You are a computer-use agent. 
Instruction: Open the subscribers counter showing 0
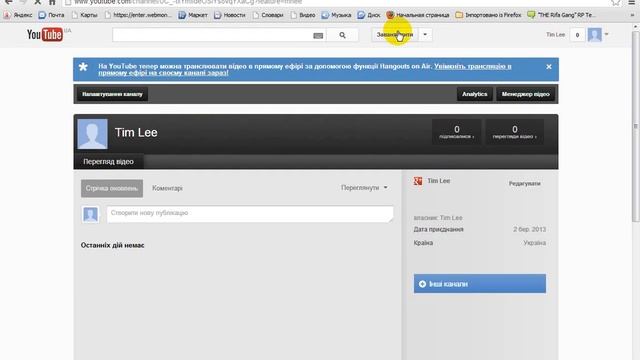click(x=457, y=132)
